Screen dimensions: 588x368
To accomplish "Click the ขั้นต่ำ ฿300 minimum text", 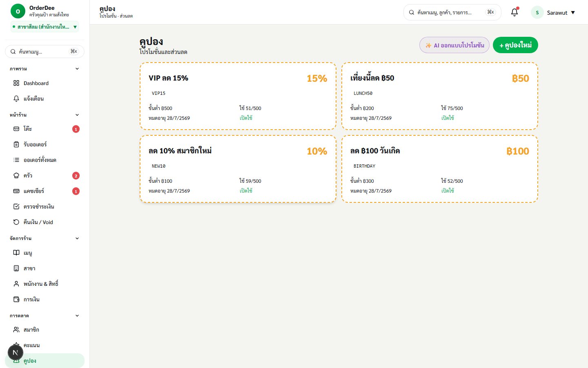I will [x=362, y=181].
